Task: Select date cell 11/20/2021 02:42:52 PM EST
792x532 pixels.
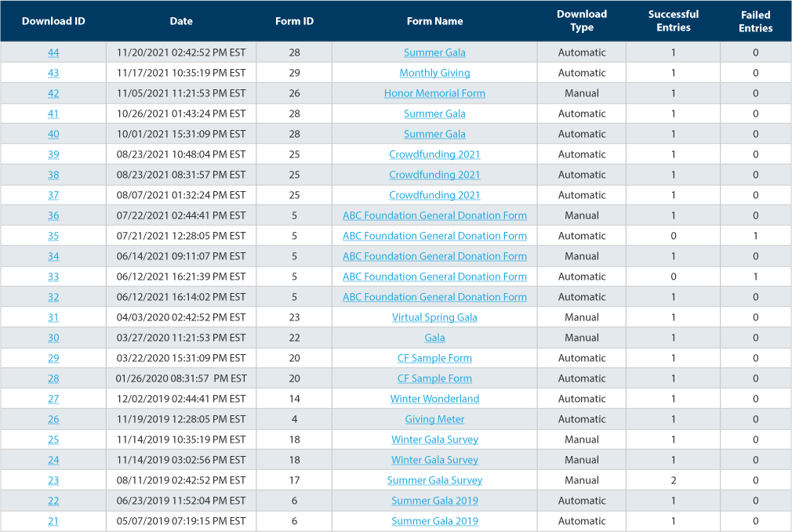Action: [181, 52]
